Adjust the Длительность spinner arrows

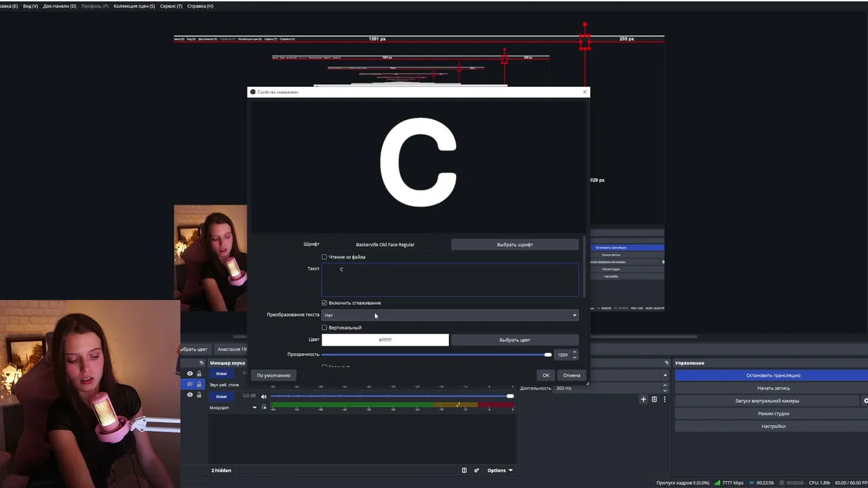(665, 388)
